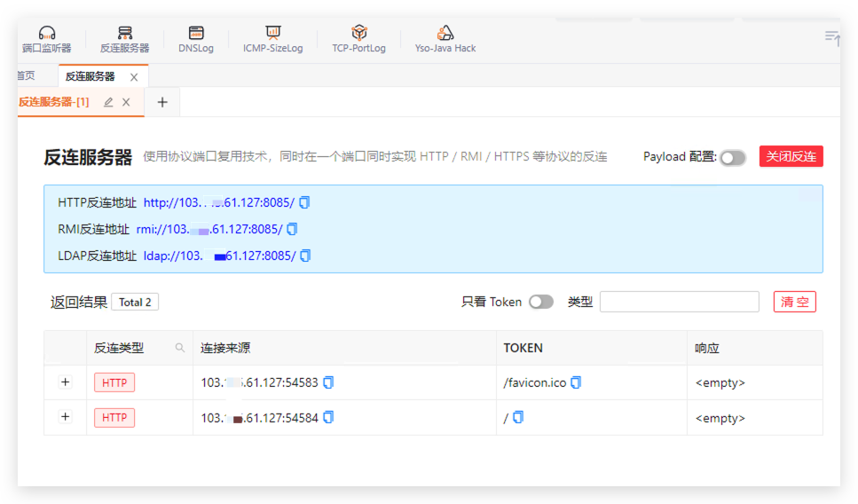Search the 反连类型 column filter
Screen dimensions: 858x504
[180, 349]
